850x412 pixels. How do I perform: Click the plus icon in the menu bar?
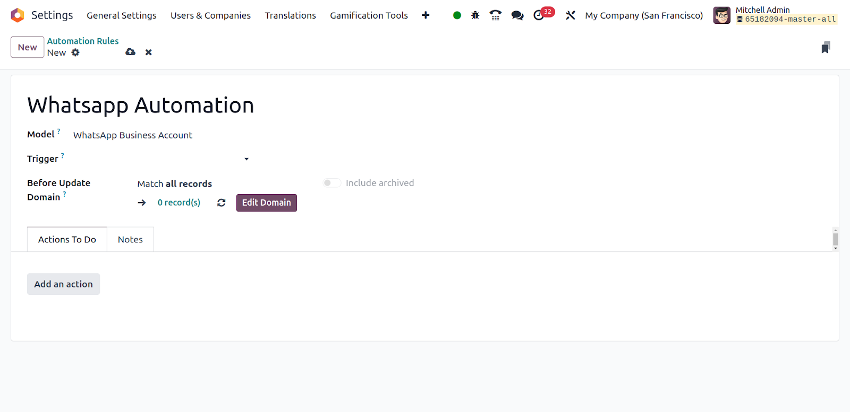click(426, 15)
